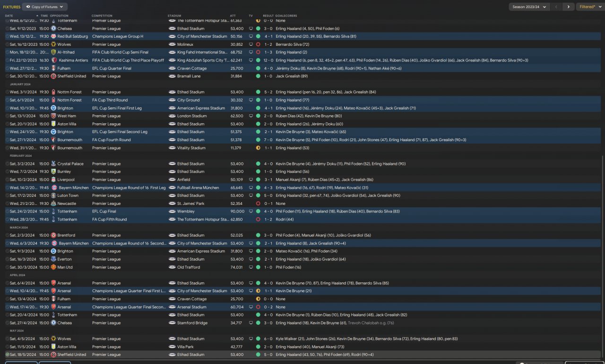
Task: Click the Burnley club badge
Action: (x=53, y=172)
